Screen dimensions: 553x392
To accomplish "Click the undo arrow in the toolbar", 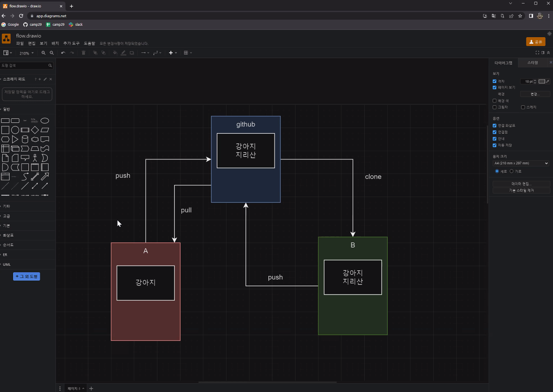I will tap(63, 53).
